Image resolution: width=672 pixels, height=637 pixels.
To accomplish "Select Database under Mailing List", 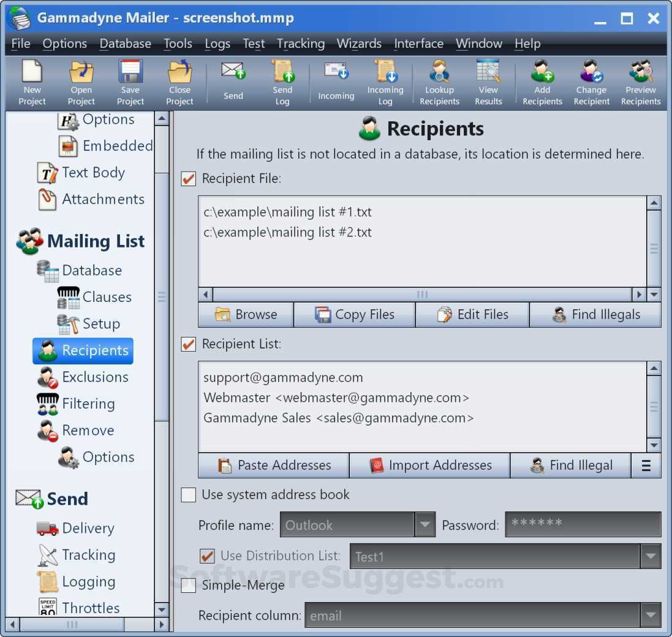I will click(80, 270).
